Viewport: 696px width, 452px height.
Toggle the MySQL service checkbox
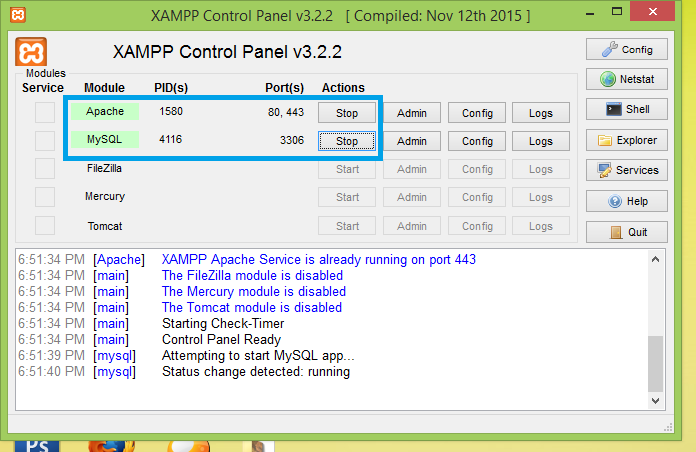[45, 141]
